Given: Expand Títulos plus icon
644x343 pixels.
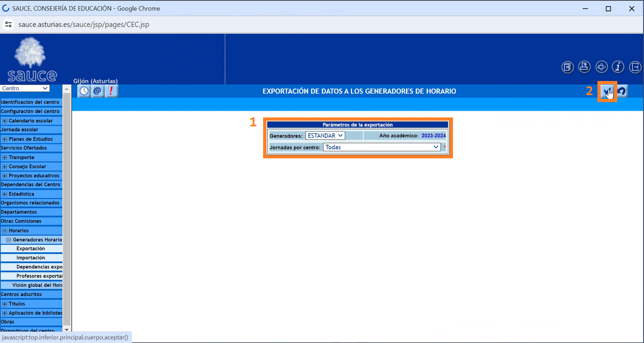Looking at the screenshot, I should [x=4, y=304].
